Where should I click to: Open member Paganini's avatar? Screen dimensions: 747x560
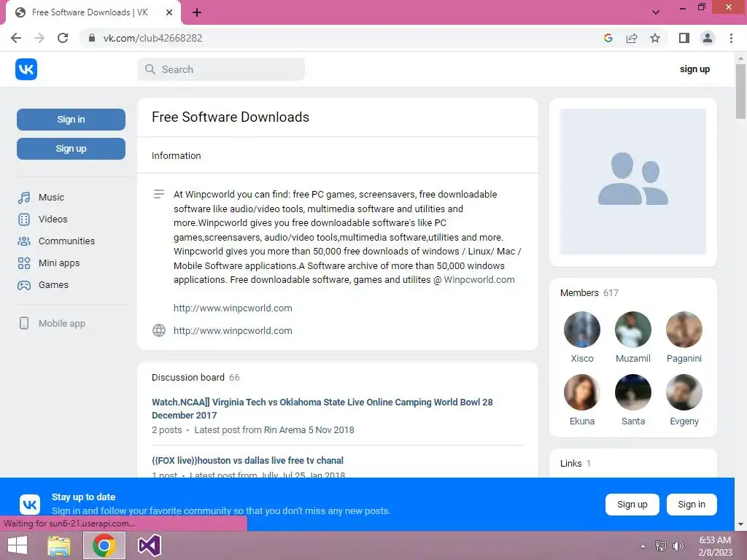(684, 330)
